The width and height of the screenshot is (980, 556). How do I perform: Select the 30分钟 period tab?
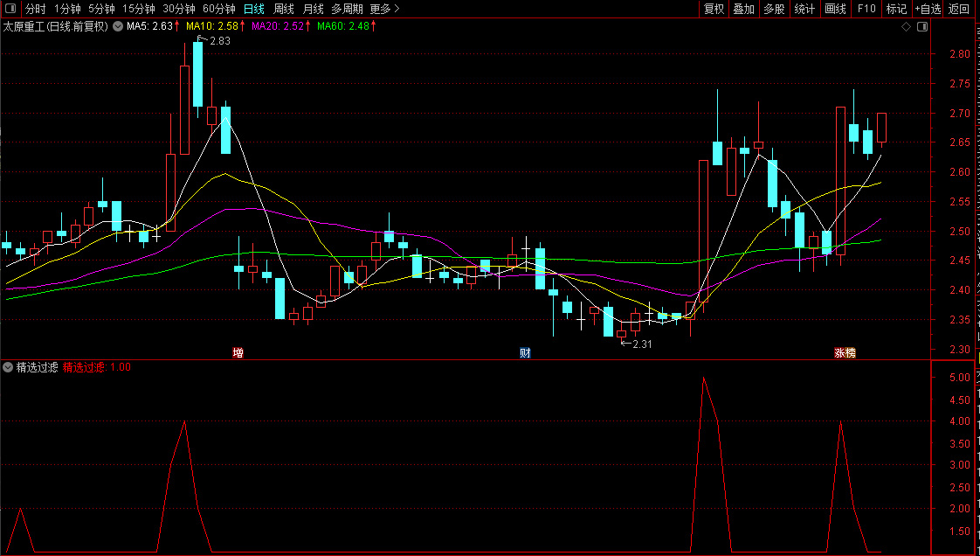point(179,9)
